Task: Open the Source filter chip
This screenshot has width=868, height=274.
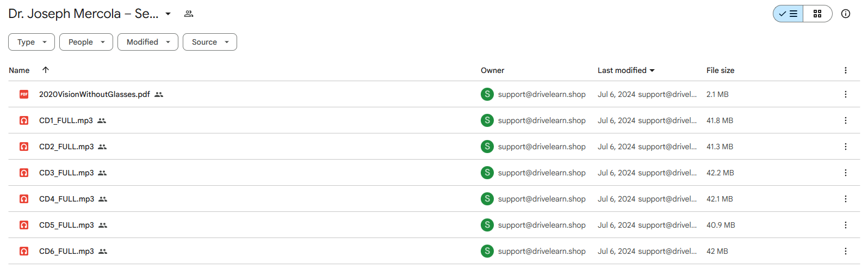Action: (x=210, y=42)
